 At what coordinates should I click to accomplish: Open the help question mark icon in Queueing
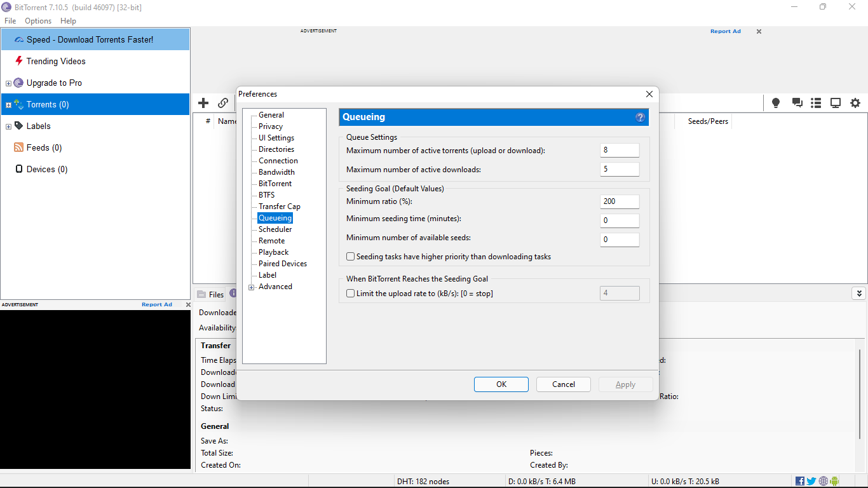click(640, 117)
